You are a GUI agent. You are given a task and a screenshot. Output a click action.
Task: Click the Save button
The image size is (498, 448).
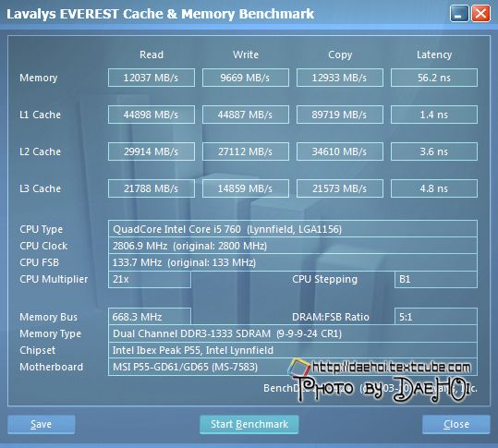point(42,424)
